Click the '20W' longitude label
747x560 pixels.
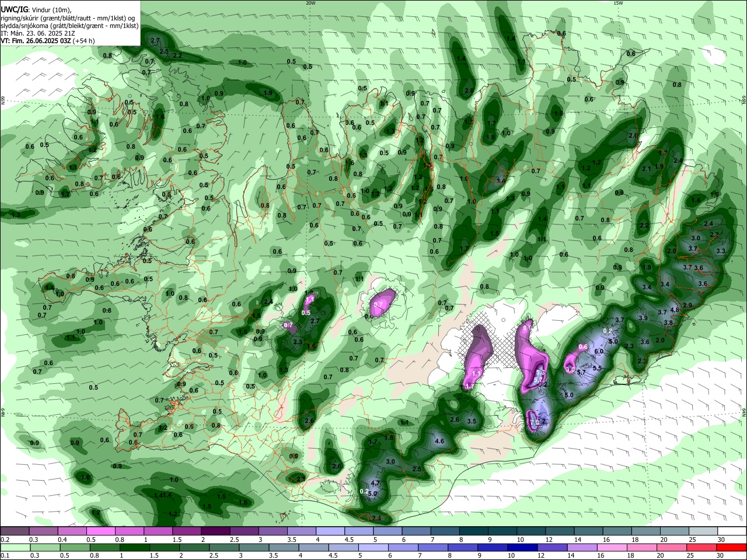(310, 3)
